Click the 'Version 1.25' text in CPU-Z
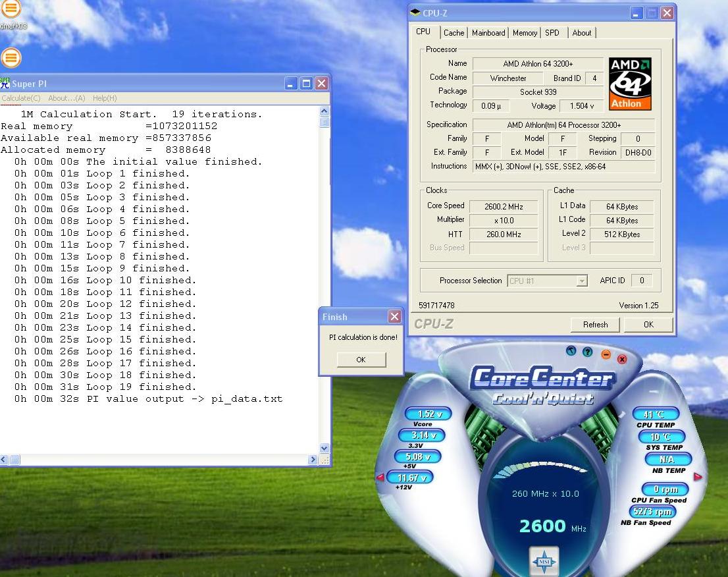This screenshot has width=728, height=577. click(639, 305)
